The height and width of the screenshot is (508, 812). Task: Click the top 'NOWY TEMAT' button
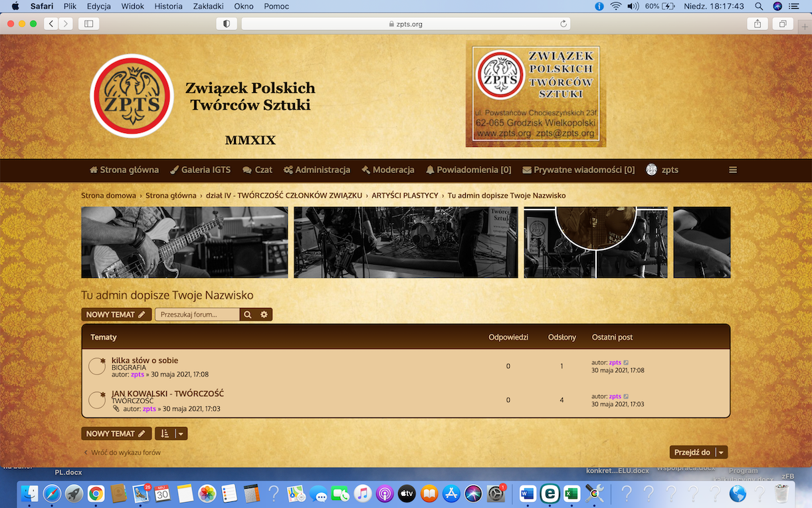pyautogui.click(x=116, y=315)
